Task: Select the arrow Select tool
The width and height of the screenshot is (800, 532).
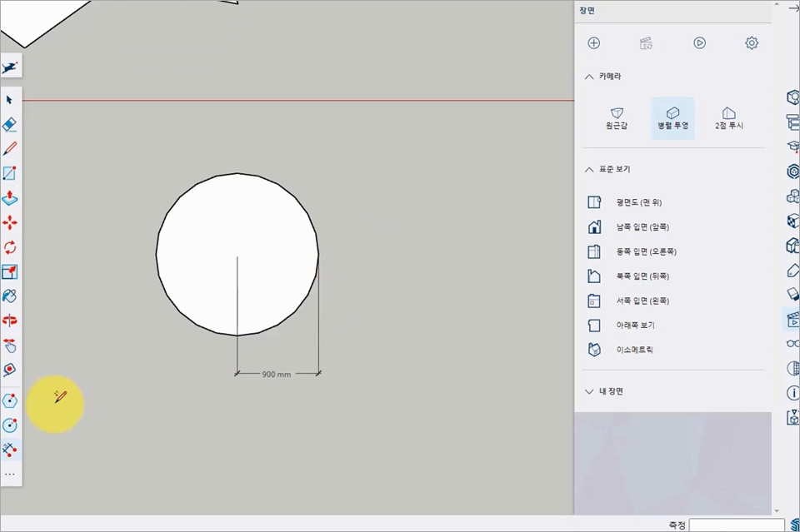Action: pos(9,100)
